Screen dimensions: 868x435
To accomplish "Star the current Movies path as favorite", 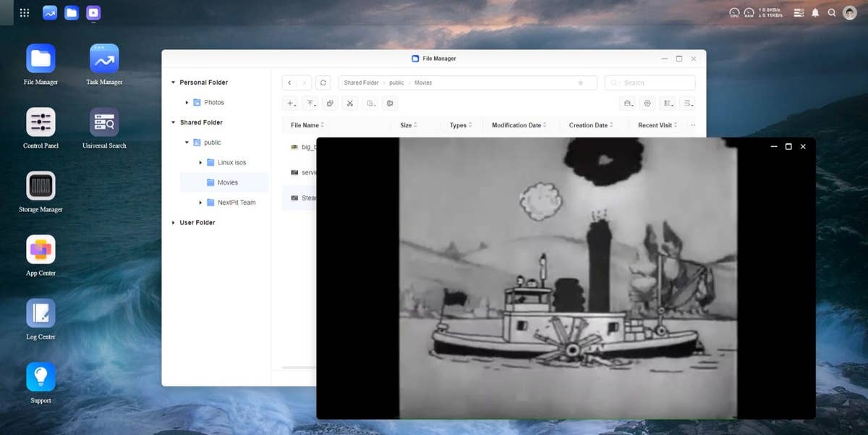I will (x=580, y=83).
